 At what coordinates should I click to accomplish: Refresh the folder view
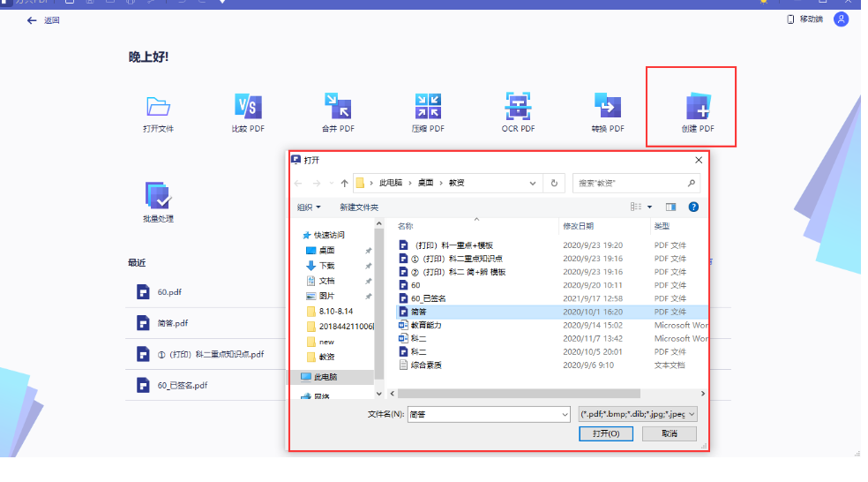(554, 184)
